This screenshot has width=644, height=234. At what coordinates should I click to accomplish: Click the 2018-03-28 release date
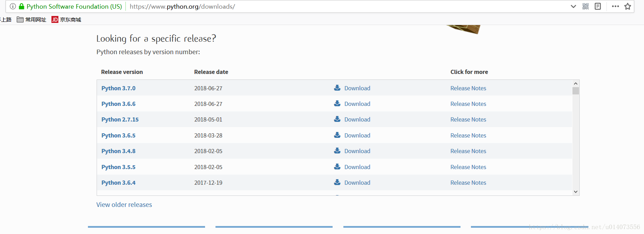tap(208, 135)
